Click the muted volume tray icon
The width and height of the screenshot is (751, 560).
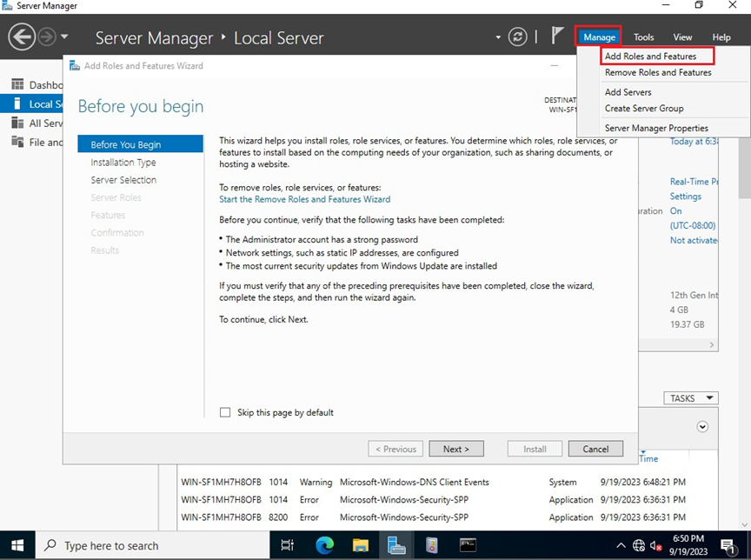click(656, 545)
